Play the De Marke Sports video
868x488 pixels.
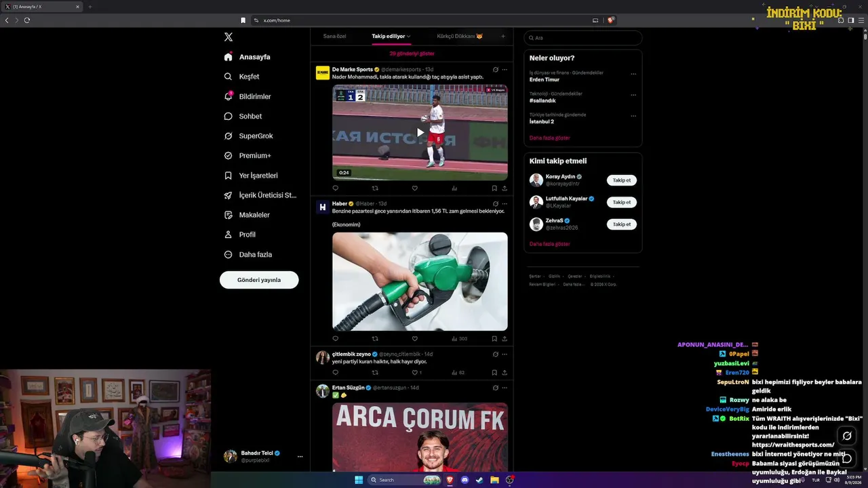[420, 132]
